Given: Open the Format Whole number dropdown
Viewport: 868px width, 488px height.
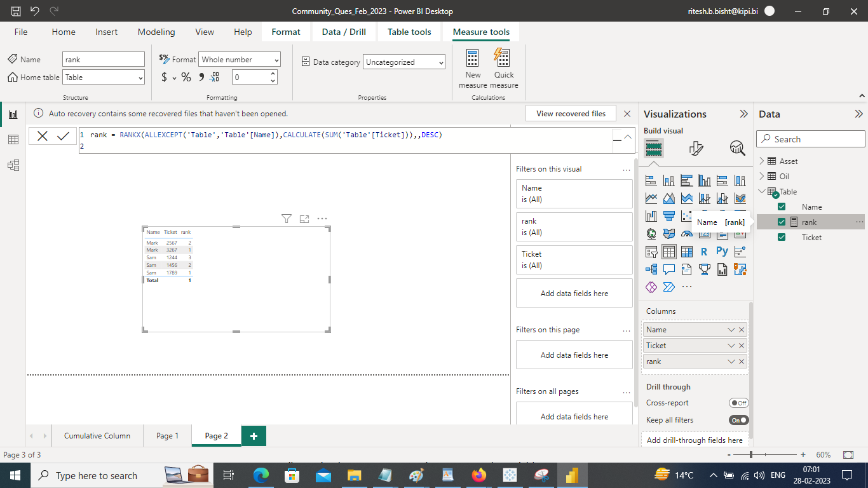Looking at the screenshot, I should tap(240, 60).
